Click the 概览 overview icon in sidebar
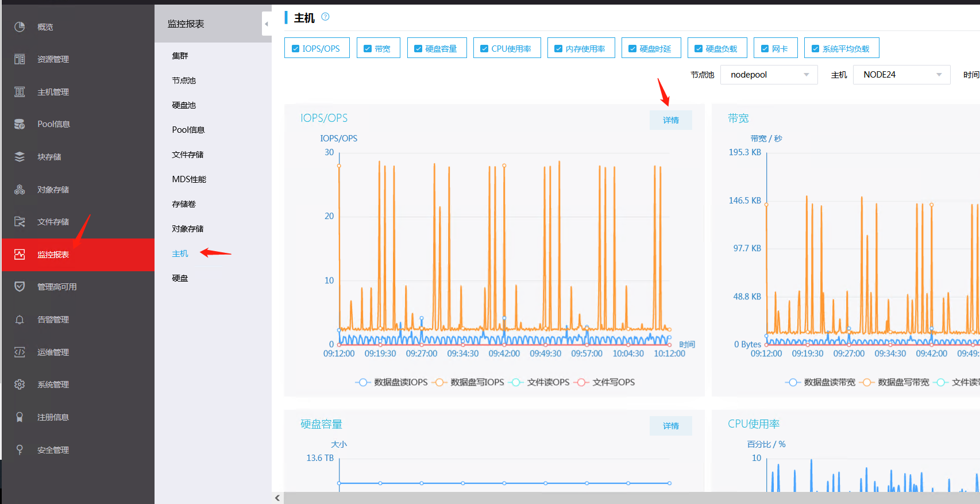This screenshot has height=504, width=980. click(20, 27)
